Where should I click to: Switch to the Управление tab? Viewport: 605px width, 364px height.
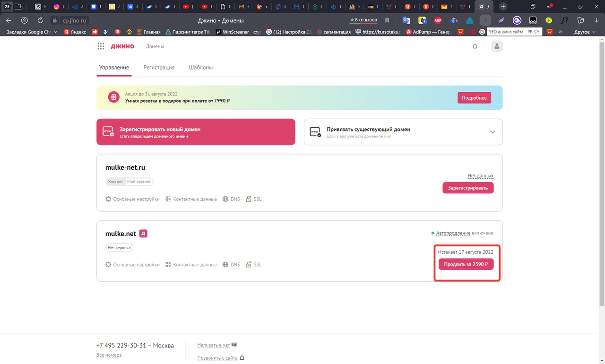pyautogui.click(x=114, y=68)
